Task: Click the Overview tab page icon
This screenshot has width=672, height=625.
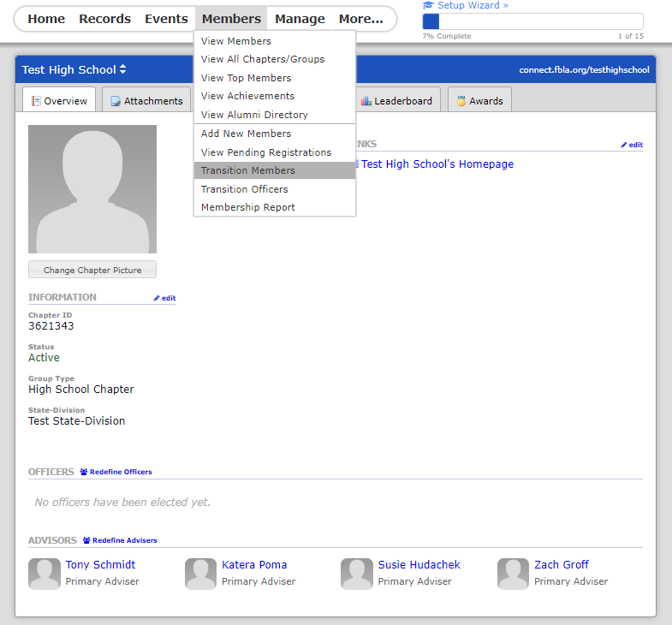Action: tap(36, 101)
